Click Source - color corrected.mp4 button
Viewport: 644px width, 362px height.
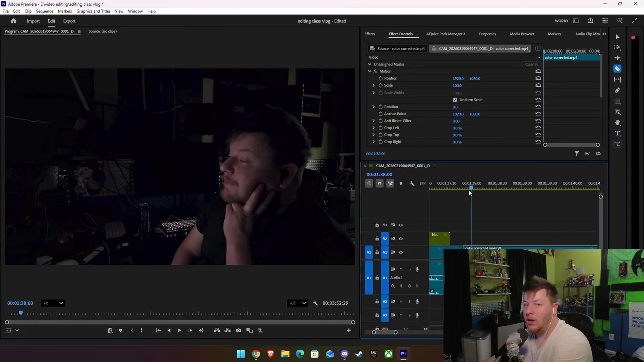(397, 49)
